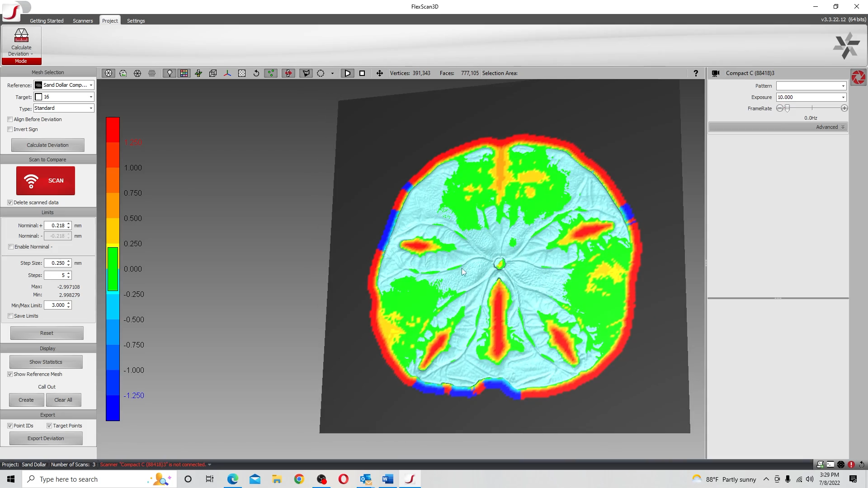This screenshot has height=488, width=868.
Task: Click the Clear All button
Action: coord(63,400)
